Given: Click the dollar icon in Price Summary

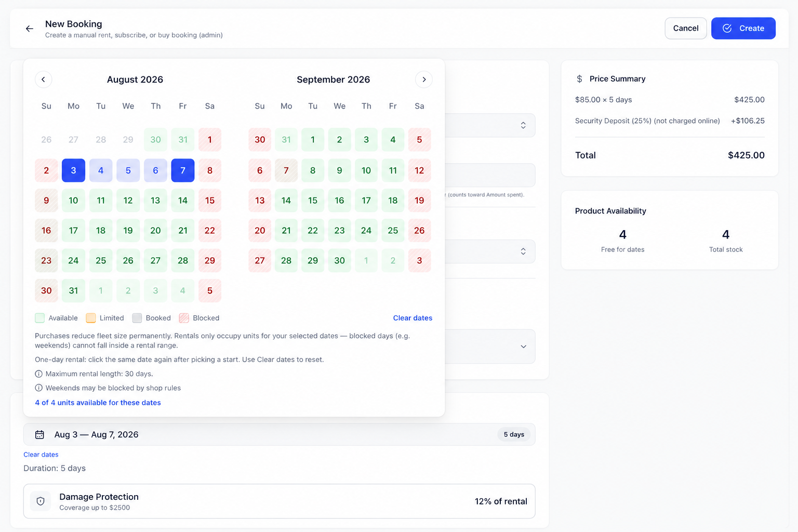Looking at the screenshot, I should click(579, 79).
